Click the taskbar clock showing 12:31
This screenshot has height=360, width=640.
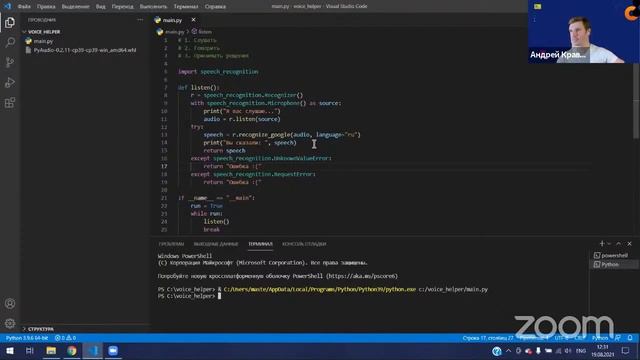click(x=602, y=351)
